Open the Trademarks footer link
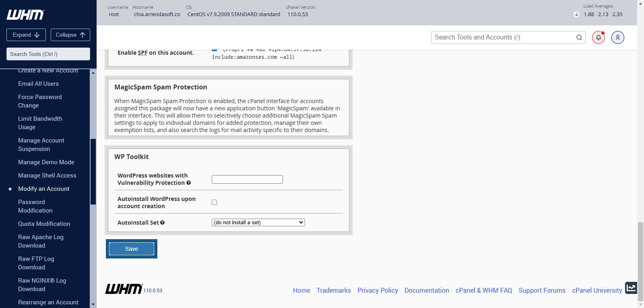Image resolution: width=644 pixels, height=308 pixels. pyautogui.click(x=334, y=290)
